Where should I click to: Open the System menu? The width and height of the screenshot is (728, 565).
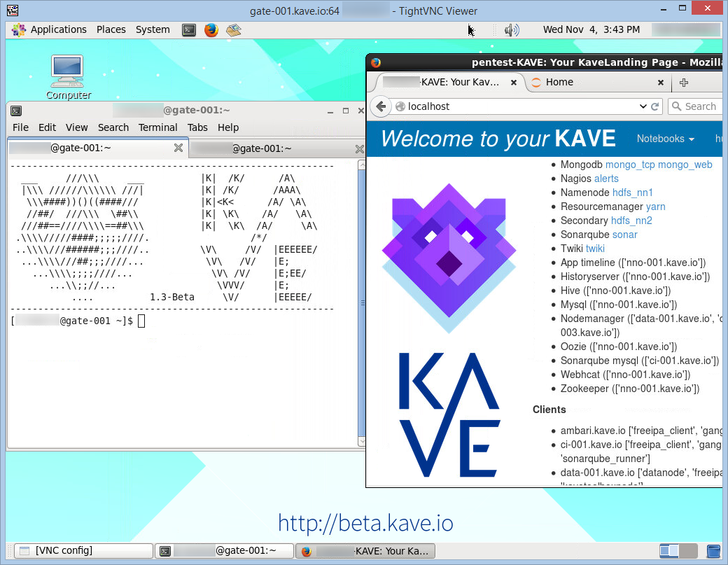[x=153, y=29]
